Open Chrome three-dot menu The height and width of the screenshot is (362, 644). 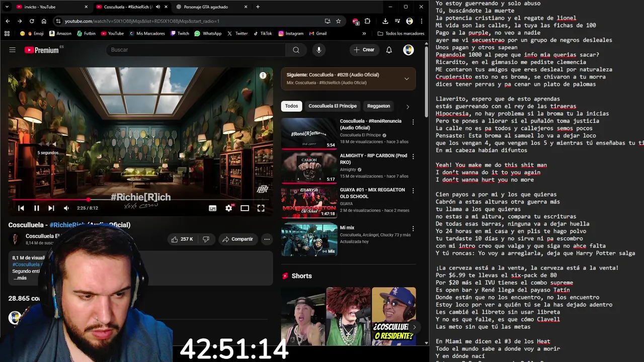click(422, 21)
